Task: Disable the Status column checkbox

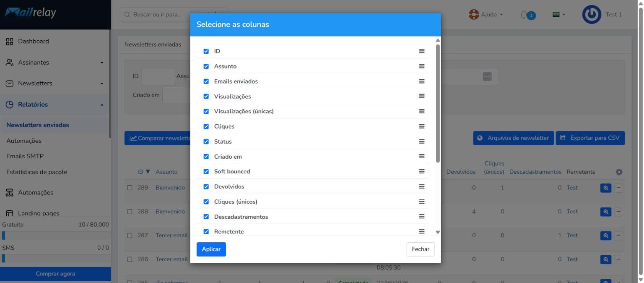Action: click(206, 141)
